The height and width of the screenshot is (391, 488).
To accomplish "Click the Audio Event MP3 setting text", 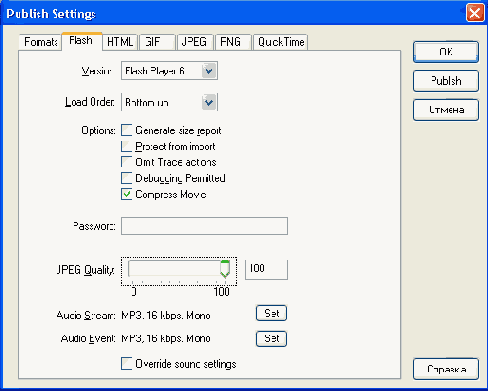I will 166,339.
